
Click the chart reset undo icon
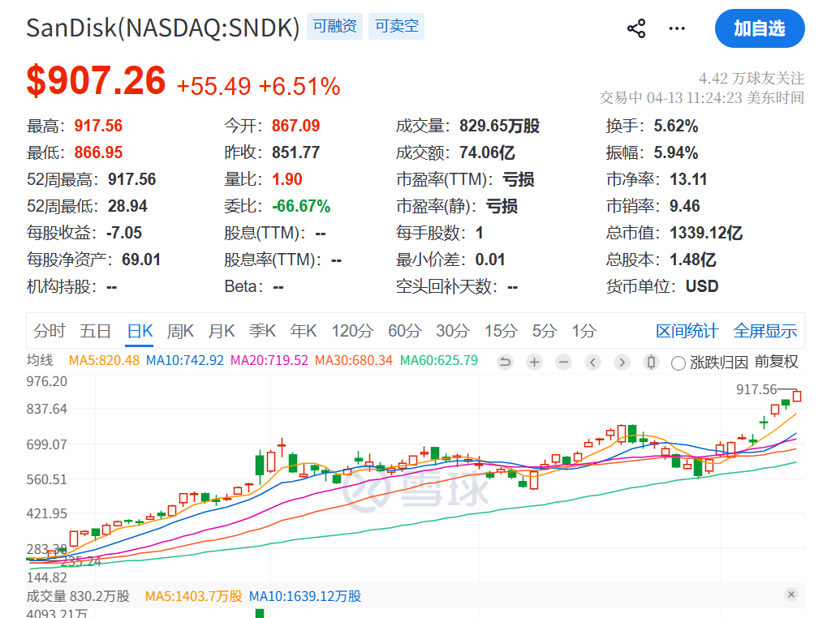(x=505, y=363)
